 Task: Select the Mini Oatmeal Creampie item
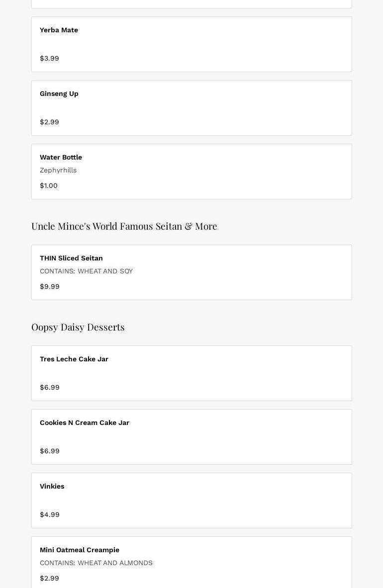80,550
